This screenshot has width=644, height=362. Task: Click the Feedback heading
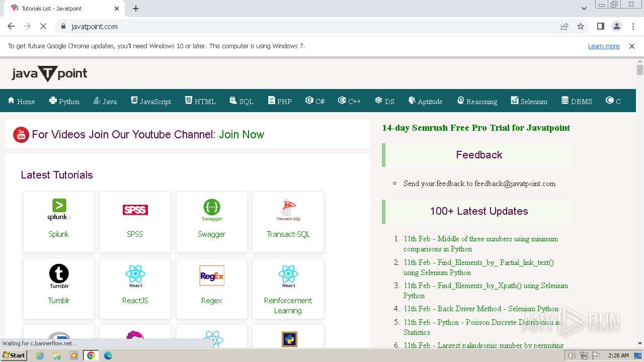479,155
